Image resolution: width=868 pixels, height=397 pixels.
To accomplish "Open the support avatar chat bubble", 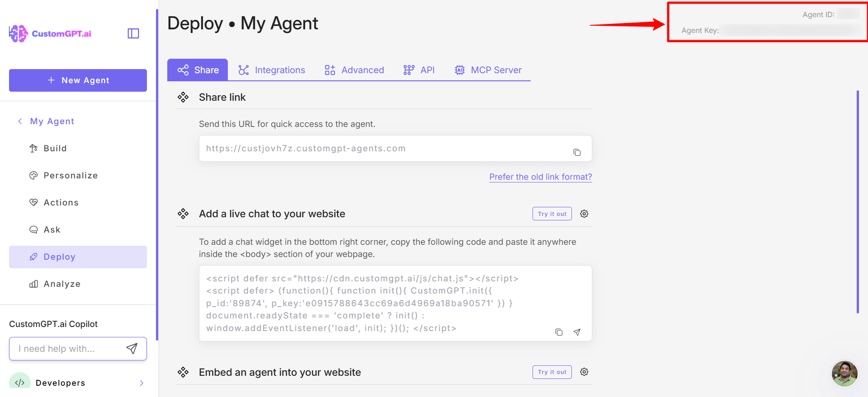I will (x=844, y=374).
